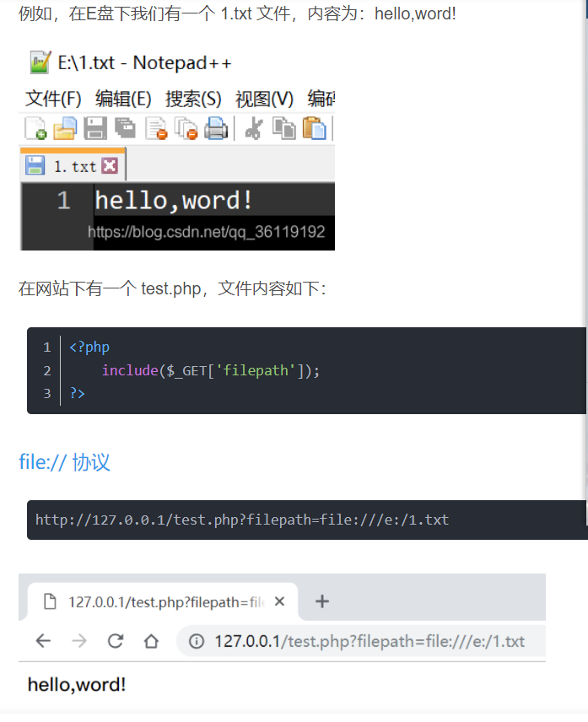This screenshot has height=722, width=588.
Task: Click the browser reload button
Action: tap(115, 640)
